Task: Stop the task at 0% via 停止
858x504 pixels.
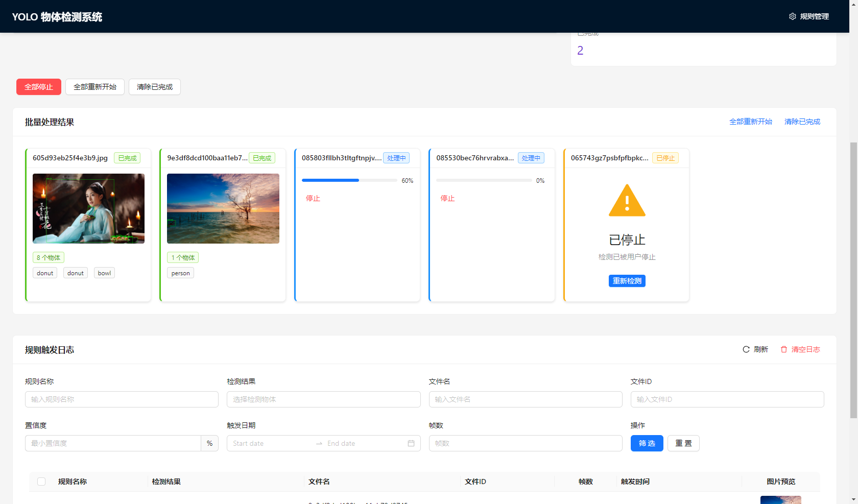Action: pos(448,198)
